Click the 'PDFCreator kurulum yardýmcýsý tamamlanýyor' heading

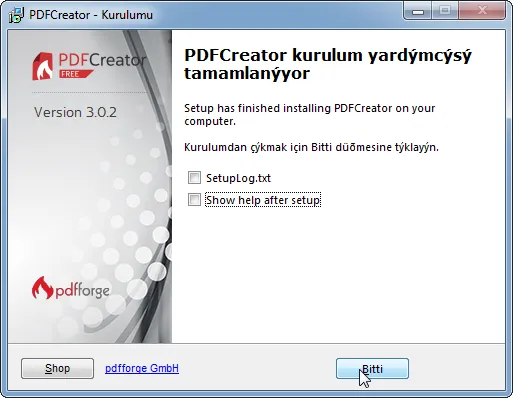328,64
